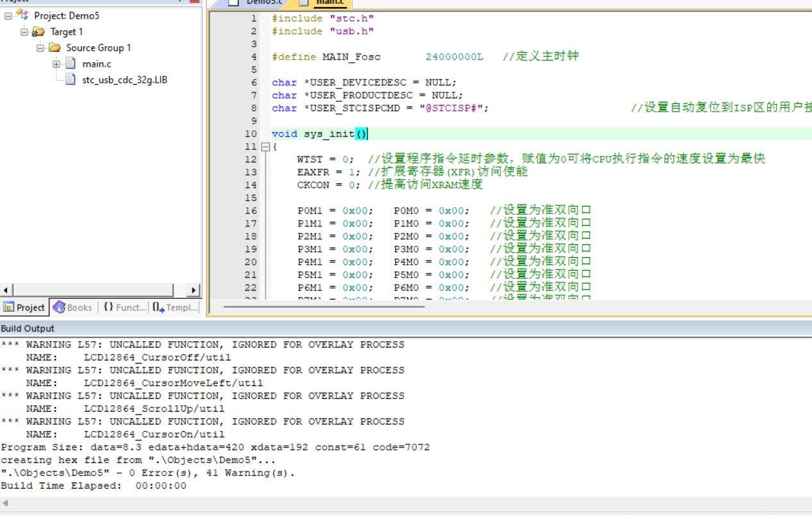Image resolution: width=812 pixels, height=515 pixels.
Task: Click the *USER_DEVICEDESC = NULL line
Action: [x=364, y=83]
